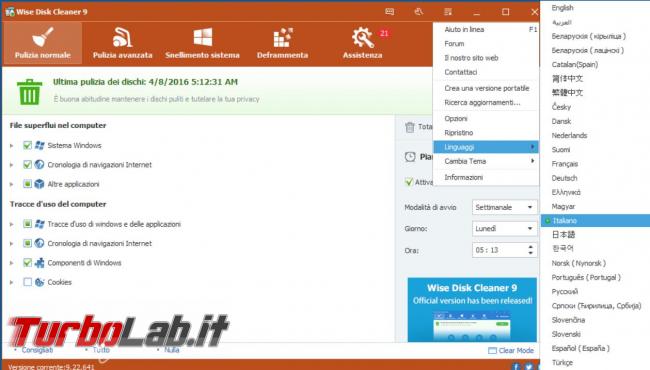650x370 pixels.
Task: Click the clock icon next to Pianificazione
Action: pyautogui.click(x=410, y=157)
